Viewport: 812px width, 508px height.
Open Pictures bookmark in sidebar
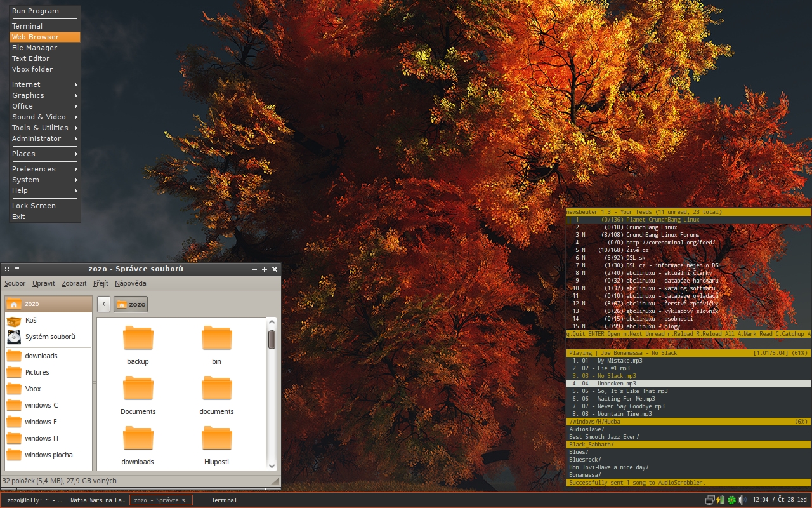click(x=48, y=372)
